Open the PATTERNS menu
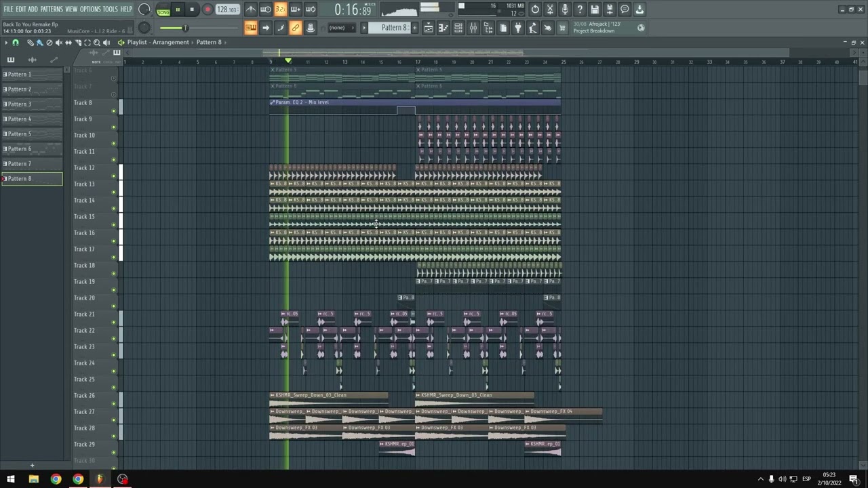Screen dimensions: 868x488 [52, 9]
